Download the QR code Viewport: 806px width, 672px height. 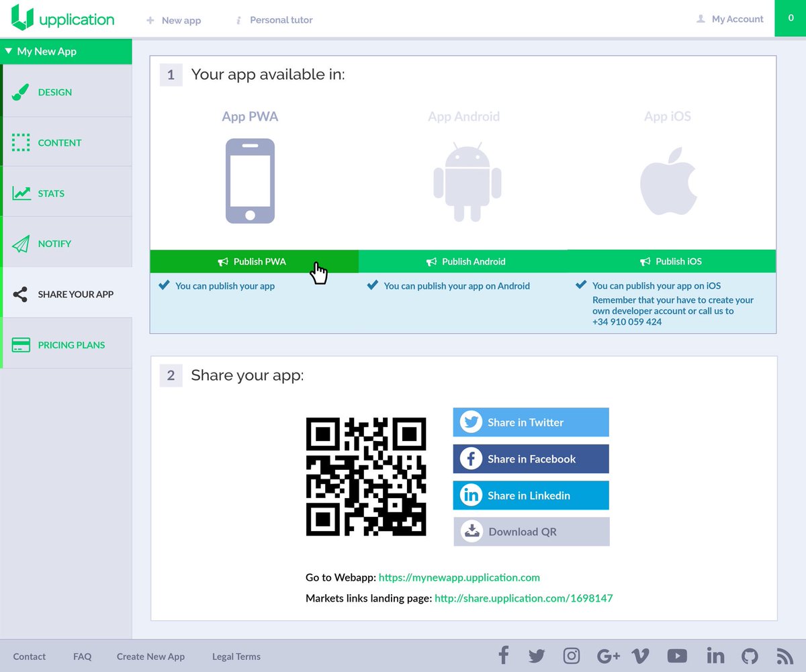531,532
